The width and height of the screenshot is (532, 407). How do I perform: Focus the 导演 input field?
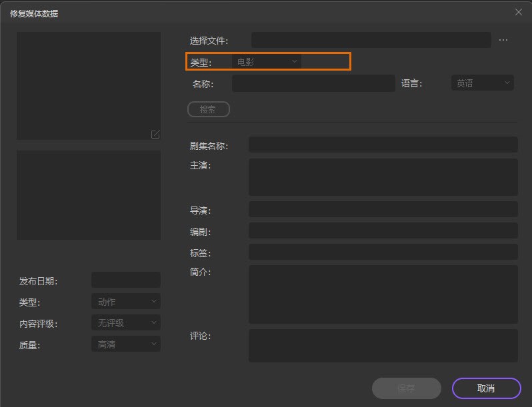pyautogui.click(x=383, y=209)
